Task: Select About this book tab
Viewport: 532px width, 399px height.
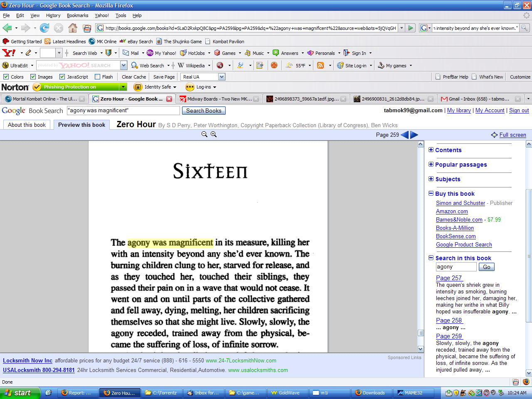Action: point(27,125)
